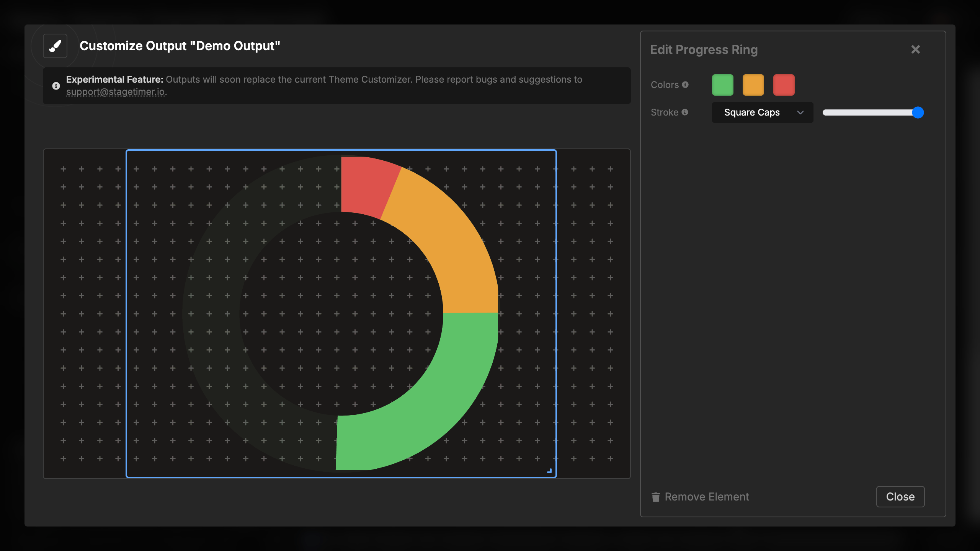Close the Edit Progress Ring panel via X
Image resolution: width=980 pixels, height=551 pixels.
[x=915, y=49]
